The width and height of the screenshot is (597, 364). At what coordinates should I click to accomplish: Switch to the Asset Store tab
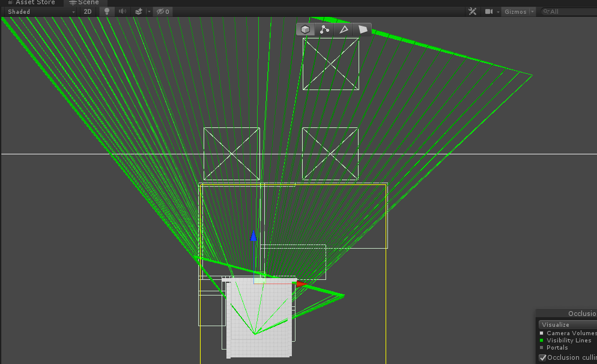click(x=31, y=2)
